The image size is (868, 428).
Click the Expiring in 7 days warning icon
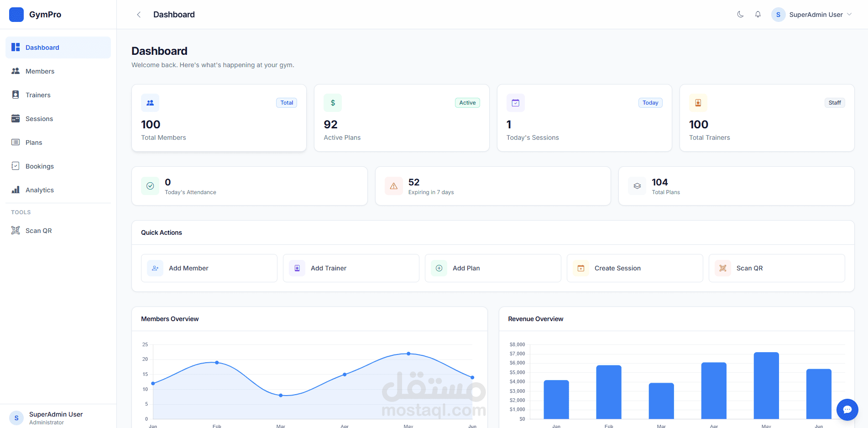394,186
